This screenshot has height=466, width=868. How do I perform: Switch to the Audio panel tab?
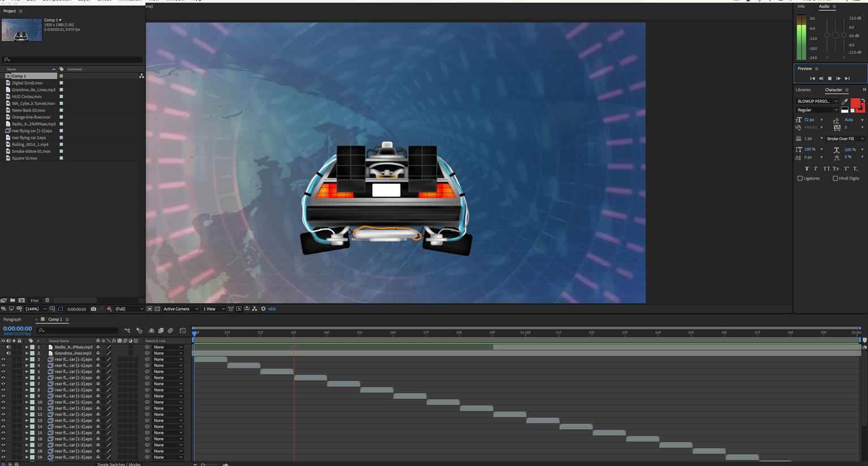click(x=824, y=6)
